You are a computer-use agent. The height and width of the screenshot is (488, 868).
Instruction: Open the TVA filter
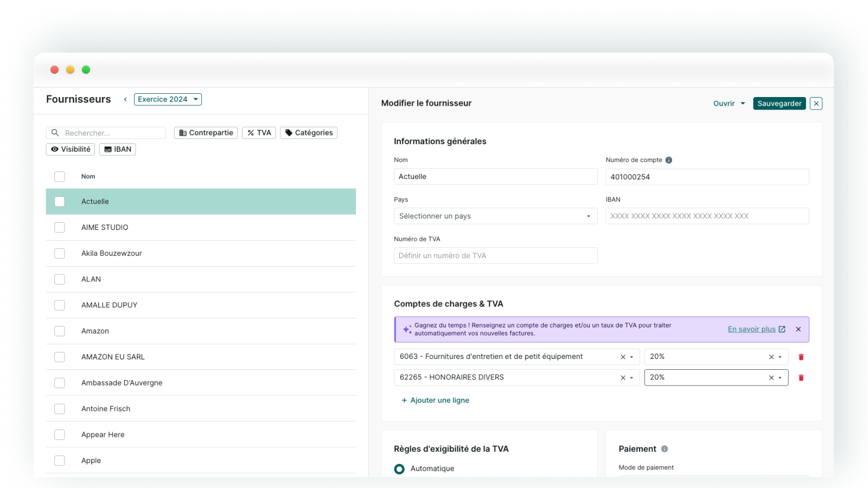pyautogui.click(x=259, y=133)
